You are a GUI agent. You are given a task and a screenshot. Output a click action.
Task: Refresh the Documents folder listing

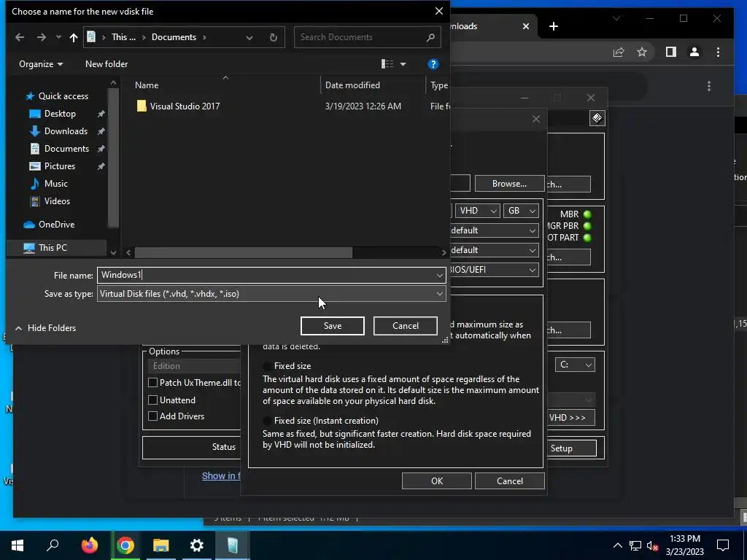tap(274, 37)
